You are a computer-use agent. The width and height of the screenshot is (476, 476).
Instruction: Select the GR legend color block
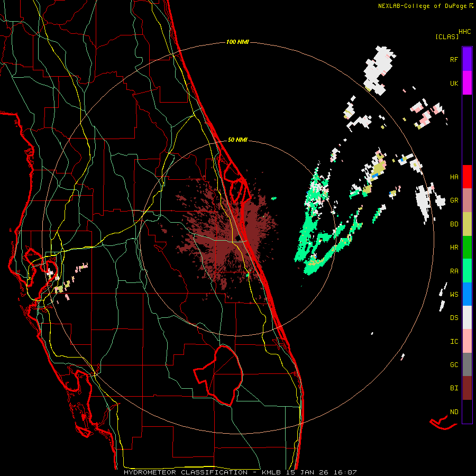tap(467, 200)
